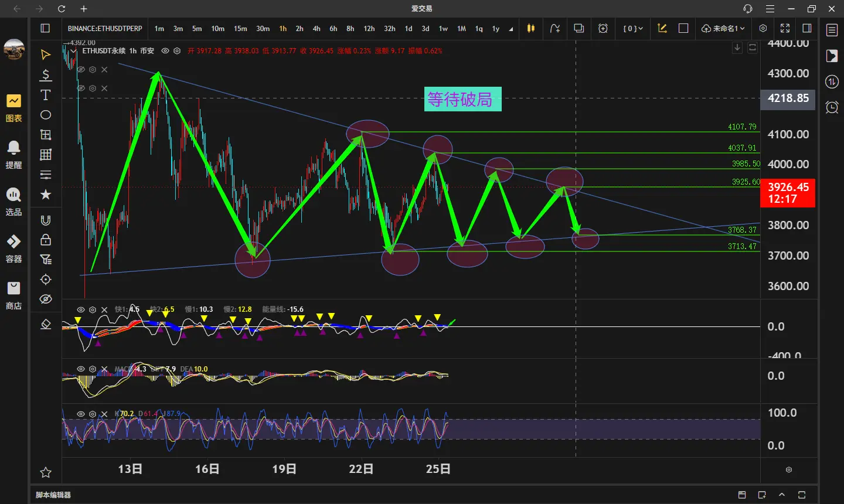Viewport: 844px width, 504px height.
Task: Open the customer support headset icon
Action: pyautogui.click(x=748, y=9)
